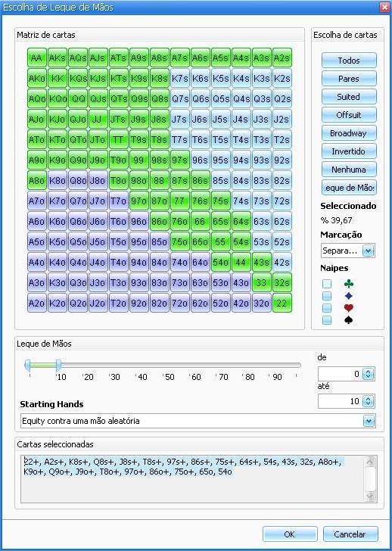The image size is (392, 551).
Task: Select the AA hand cell
Action: click(36, 58)
